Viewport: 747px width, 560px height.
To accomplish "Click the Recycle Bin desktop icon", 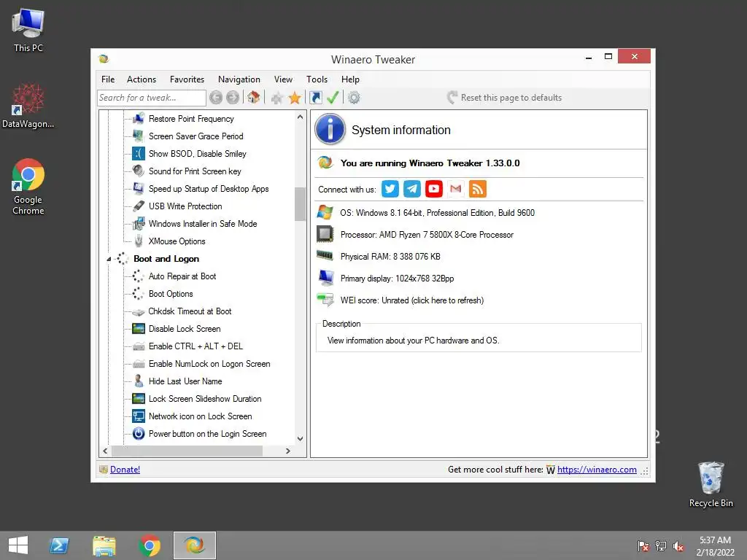I will (x=711, y=484).
